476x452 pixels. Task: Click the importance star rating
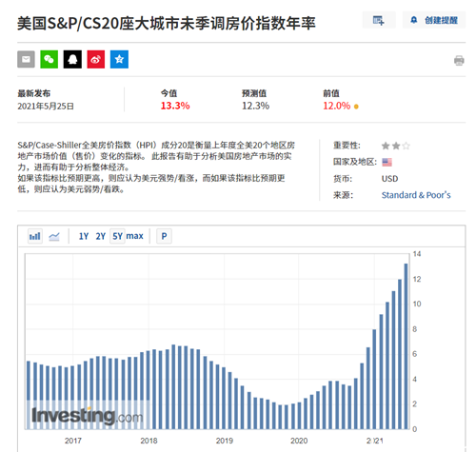click(396, 146)
